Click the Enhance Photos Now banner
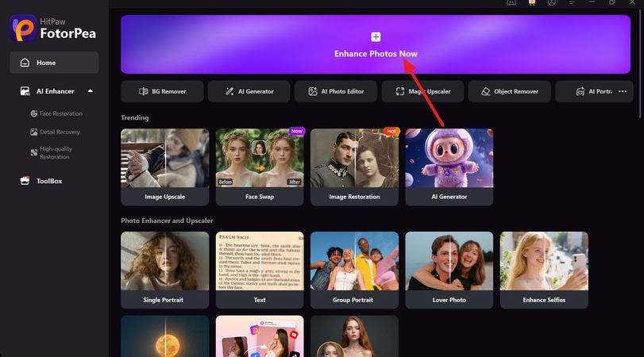Viewport: 644px width, 357px height. 376,44
